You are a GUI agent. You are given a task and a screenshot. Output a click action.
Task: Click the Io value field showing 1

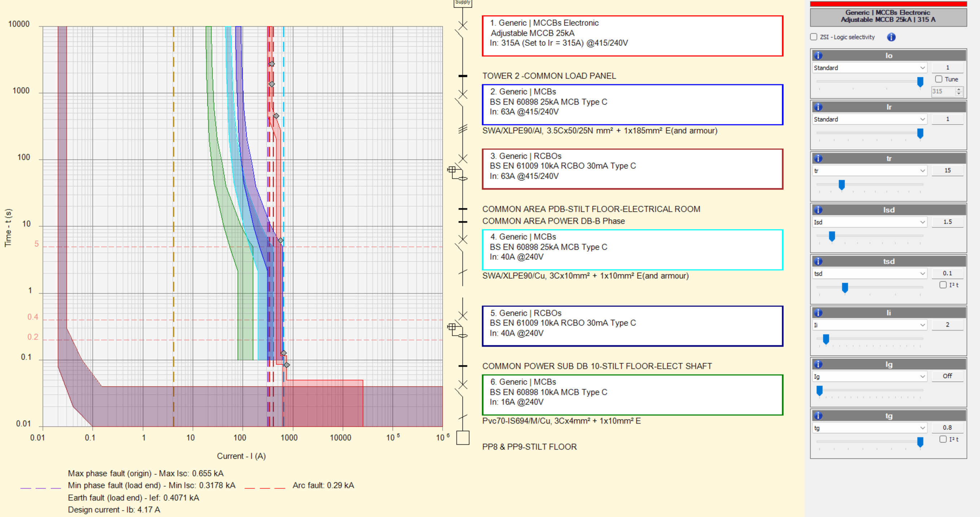(x=947, y=68)
